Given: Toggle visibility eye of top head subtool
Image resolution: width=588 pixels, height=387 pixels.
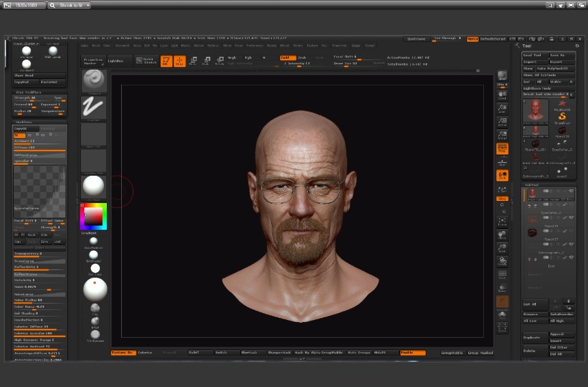Looking at the screenshot, I should click(571, 191).
